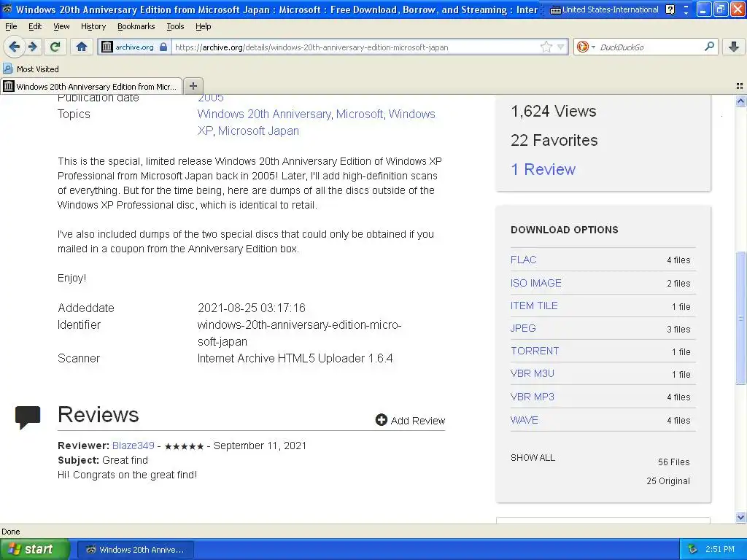The height and width of the screenshot is (560, 747).
Task: Open the Windows 20th Anniversary topic link
Action: click(264, 114)
